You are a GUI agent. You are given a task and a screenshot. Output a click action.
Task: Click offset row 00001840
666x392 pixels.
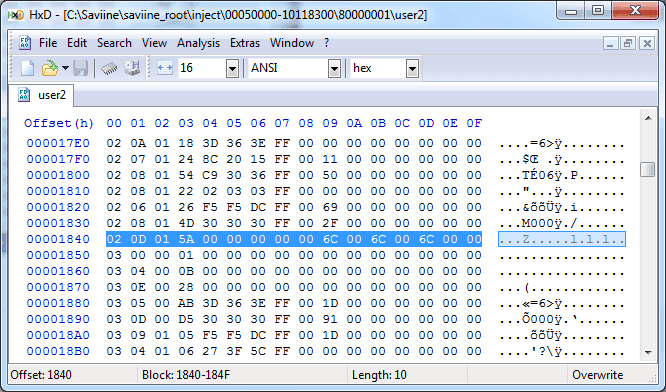click(x=58, y=239)
